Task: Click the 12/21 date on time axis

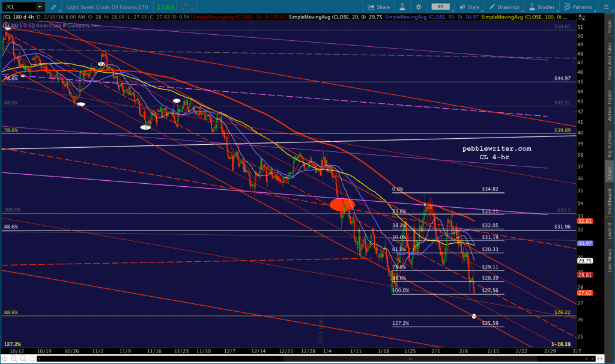Action: pyautogui.click(x=286, y=351)
